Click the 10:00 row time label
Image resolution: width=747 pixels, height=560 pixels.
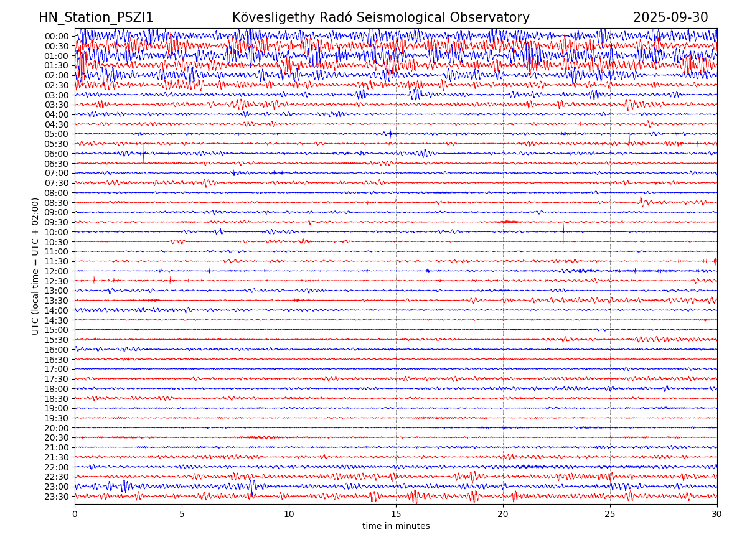coord(57,232)
